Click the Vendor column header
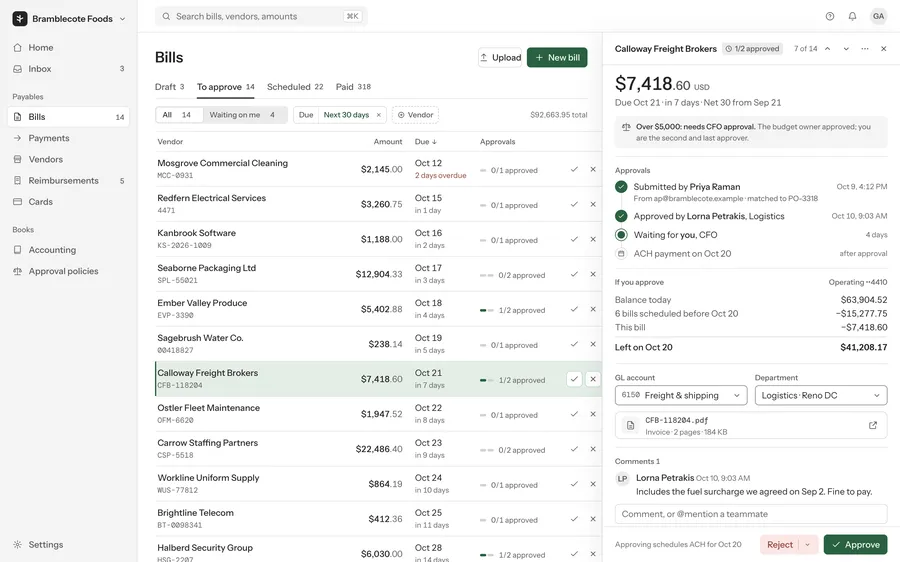Image resolution: width=900 pixels, height=562 pixels. pyautogui.click(x=170, y=141)
